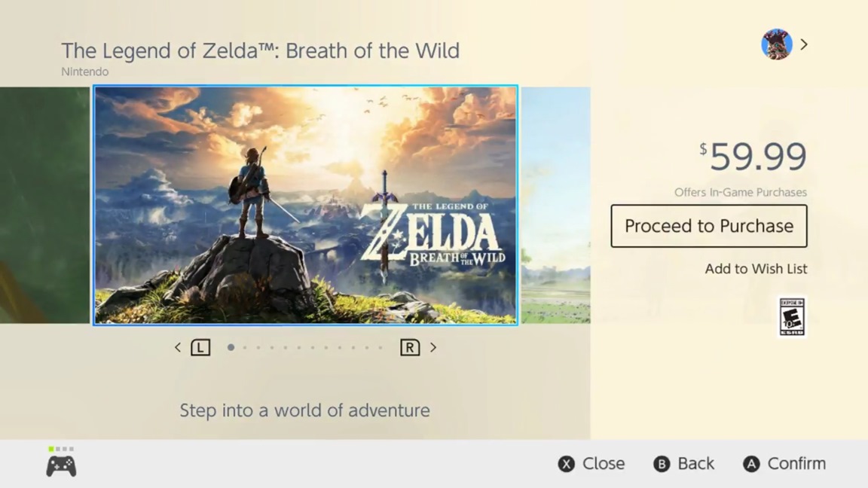
Task: Expand the account menu chevron
Action: [804, 44]
